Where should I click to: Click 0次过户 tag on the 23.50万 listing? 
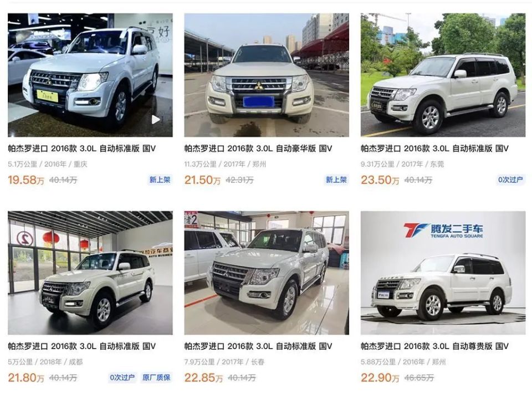(x=510, y=180)
